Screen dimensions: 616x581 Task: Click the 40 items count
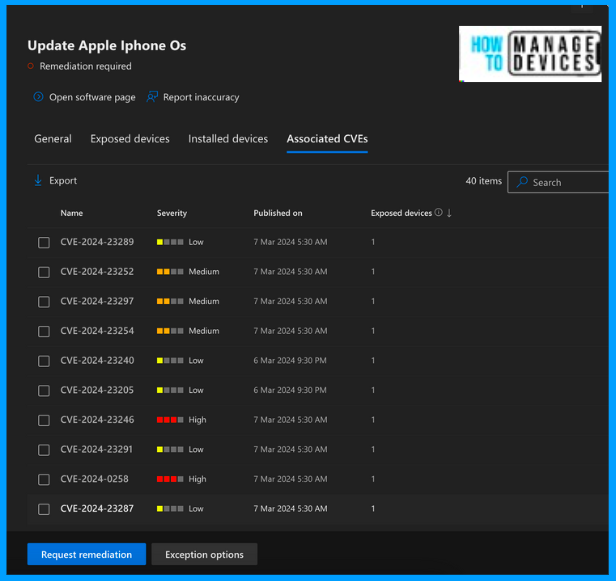[x=484, y=181]
